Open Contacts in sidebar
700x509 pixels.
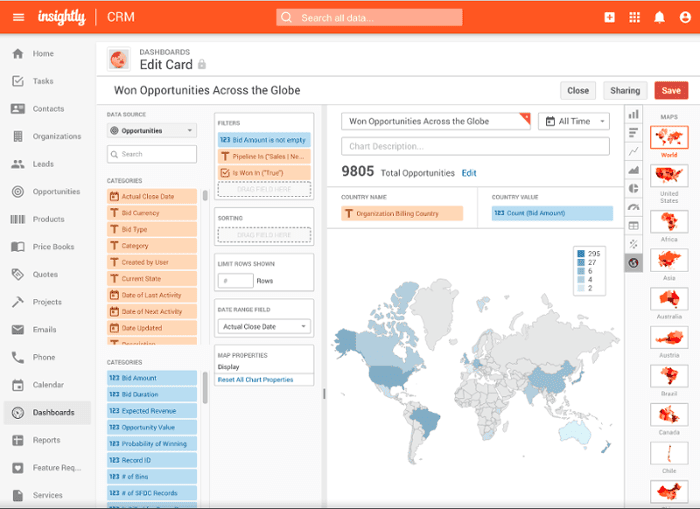(x=48, y=109)
